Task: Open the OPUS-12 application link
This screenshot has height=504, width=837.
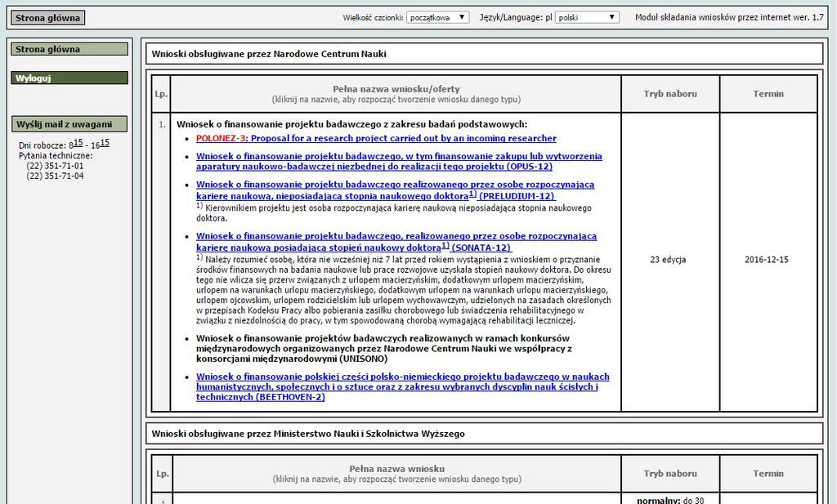Action: 399,161
